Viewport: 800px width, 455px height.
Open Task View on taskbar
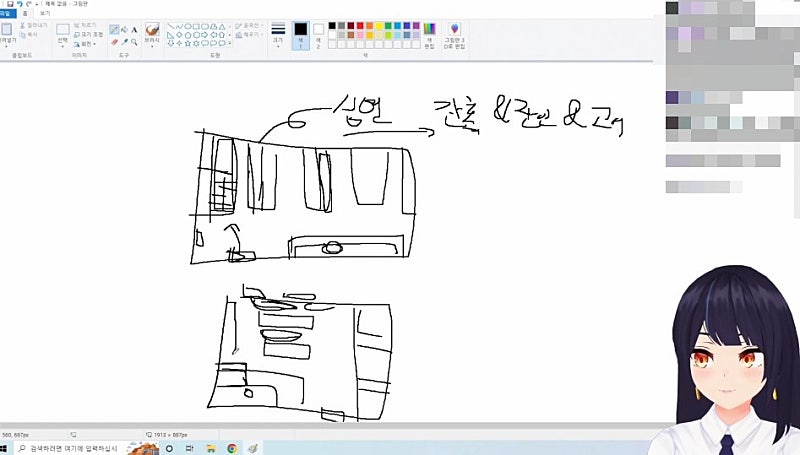pyautogui.click(x=190, y=448)
